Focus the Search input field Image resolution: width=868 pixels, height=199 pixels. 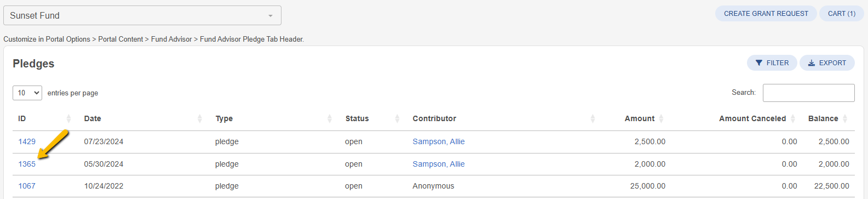click(x=808, y=93)
